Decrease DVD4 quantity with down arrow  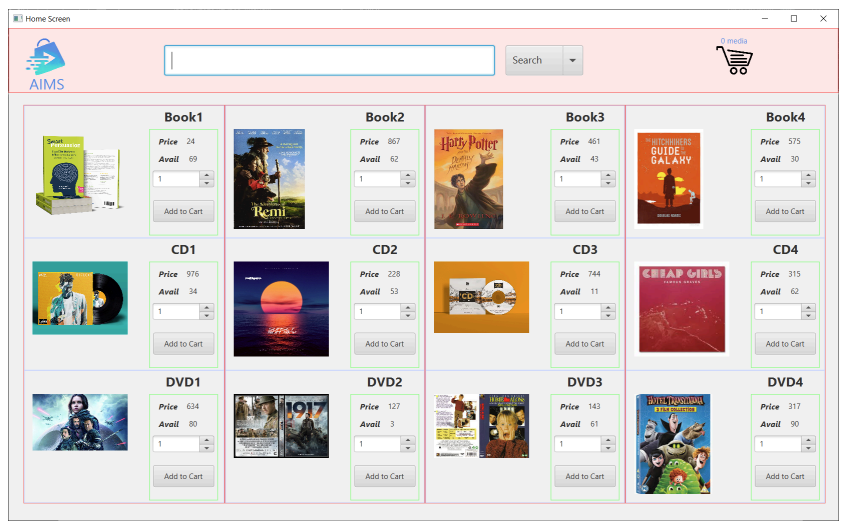(x=808, y=449)
